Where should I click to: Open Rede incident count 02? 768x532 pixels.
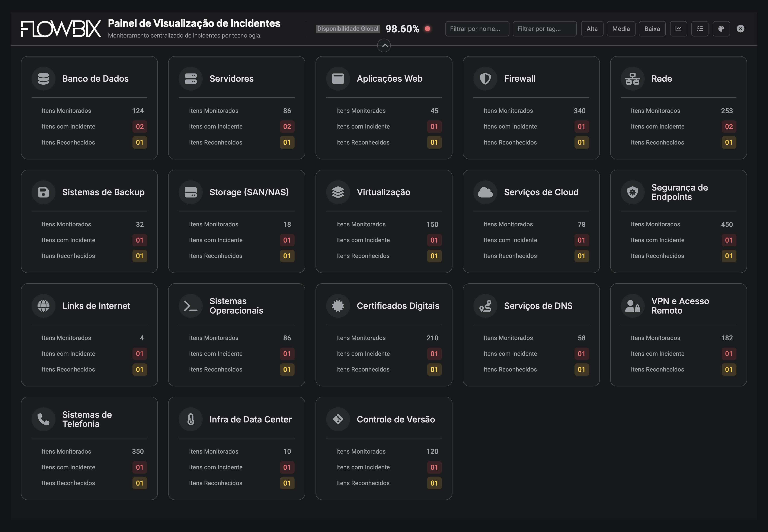729,127
